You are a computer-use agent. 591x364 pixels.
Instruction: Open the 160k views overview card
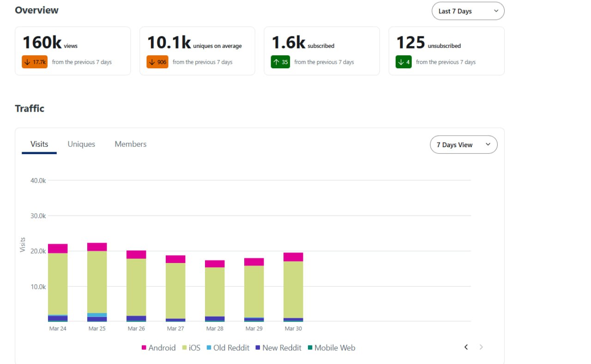(x=73, y=51)
